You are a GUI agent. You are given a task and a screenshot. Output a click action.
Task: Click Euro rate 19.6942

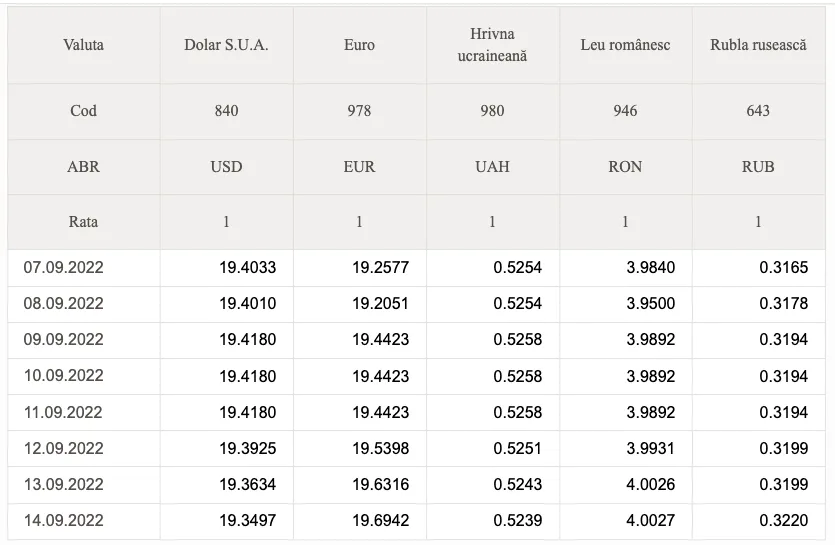pyautogui.click(x=380, y=520)
